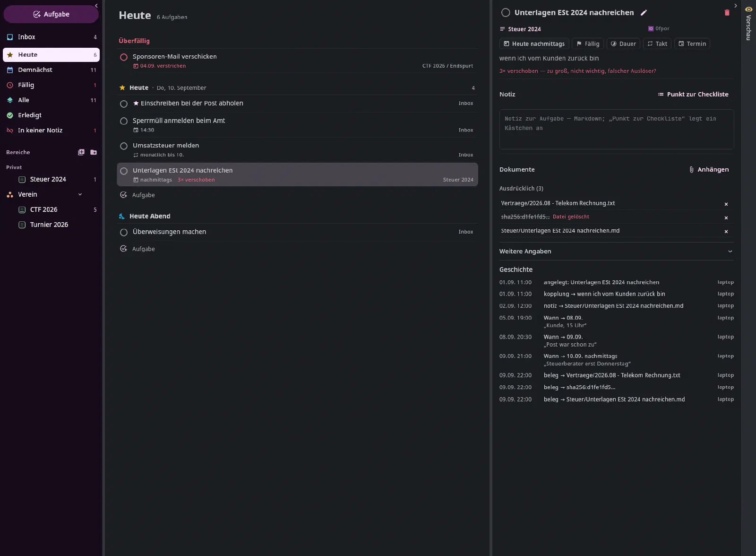Click the Heute nachmittags schedule chip

point(534,43)
